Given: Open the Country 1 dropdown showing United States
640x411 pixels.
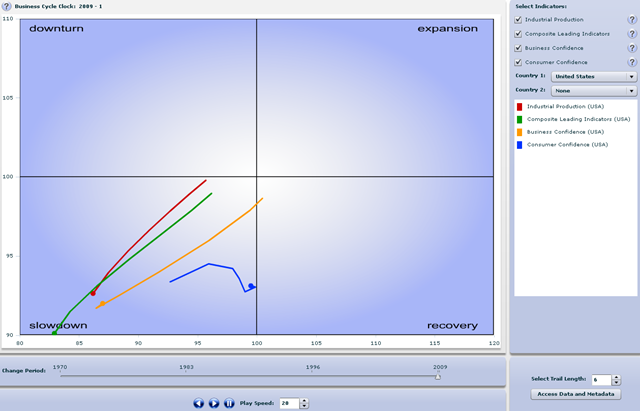Looking at the screenshot, I should click(594, 76).
